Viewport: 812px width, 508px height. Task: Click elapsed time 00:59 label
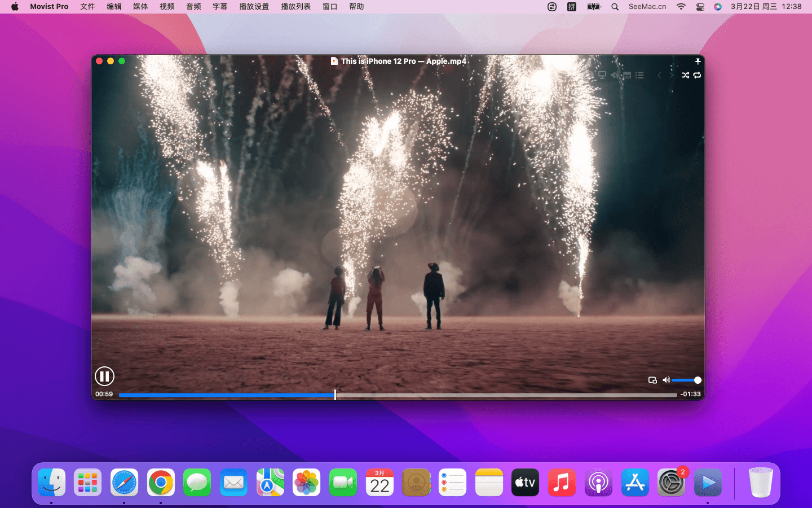click(104, 395)
